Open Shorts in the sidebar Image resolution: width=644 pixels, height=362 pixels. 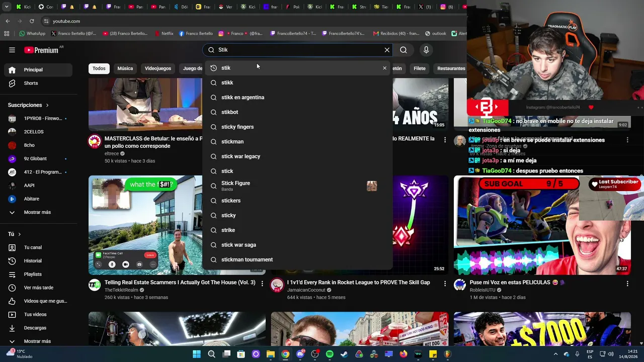pyautogui.click(x=39, y=83)
